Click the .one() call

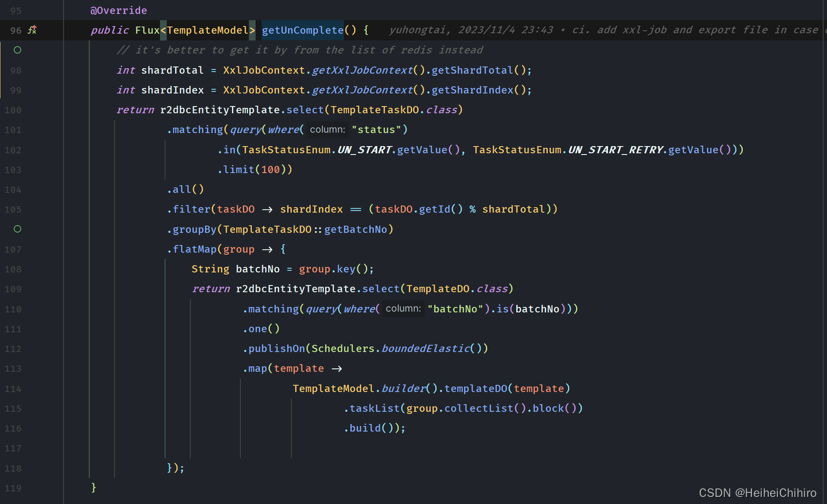click(x=262, y=329)
